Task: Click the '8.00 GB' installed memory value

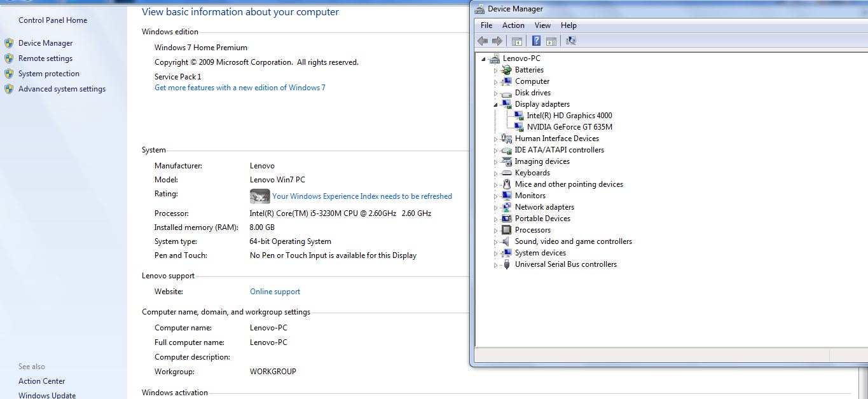Action: coord(262,227)
